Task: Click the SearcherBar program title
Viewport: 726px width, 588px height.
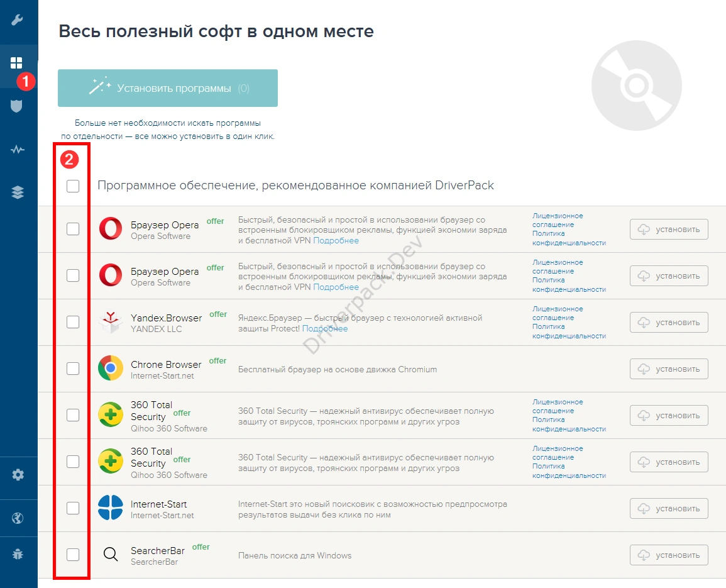Action: pos(157,550)
